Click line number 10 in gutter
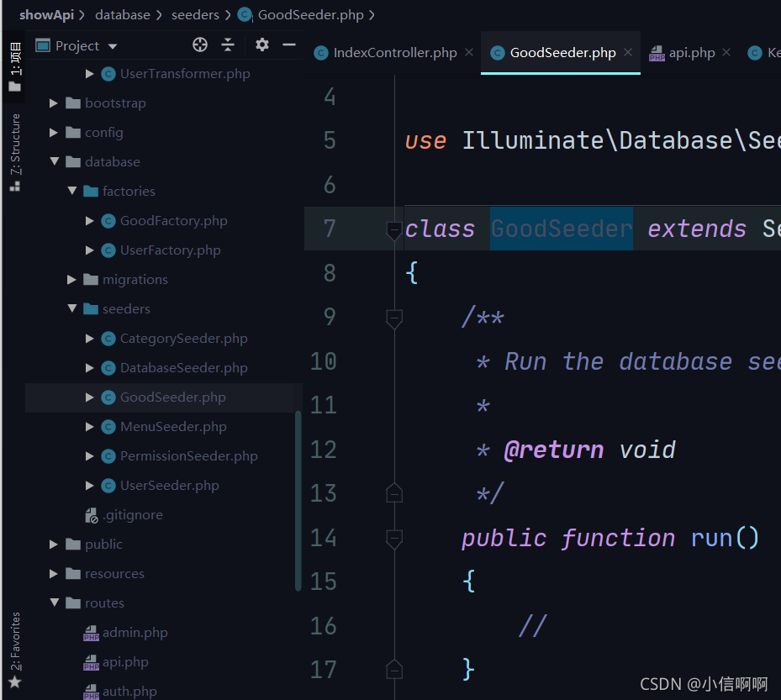Screen dimensions: 781x700 click(324, 361)
